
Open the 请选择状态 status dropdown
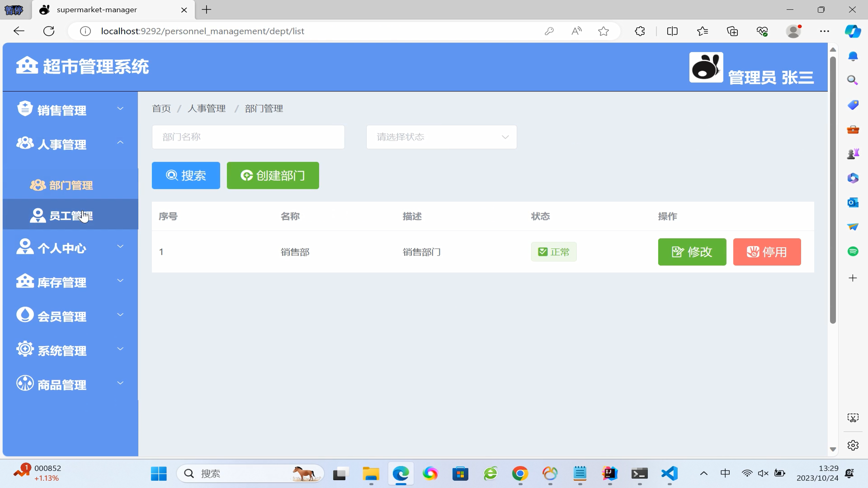(441, 137)
